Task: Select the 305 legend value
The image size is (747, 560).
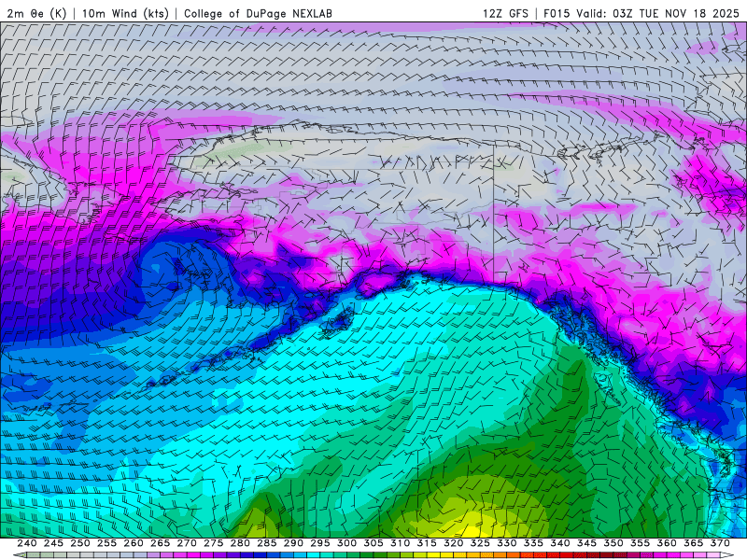Action: coord(373,543)
